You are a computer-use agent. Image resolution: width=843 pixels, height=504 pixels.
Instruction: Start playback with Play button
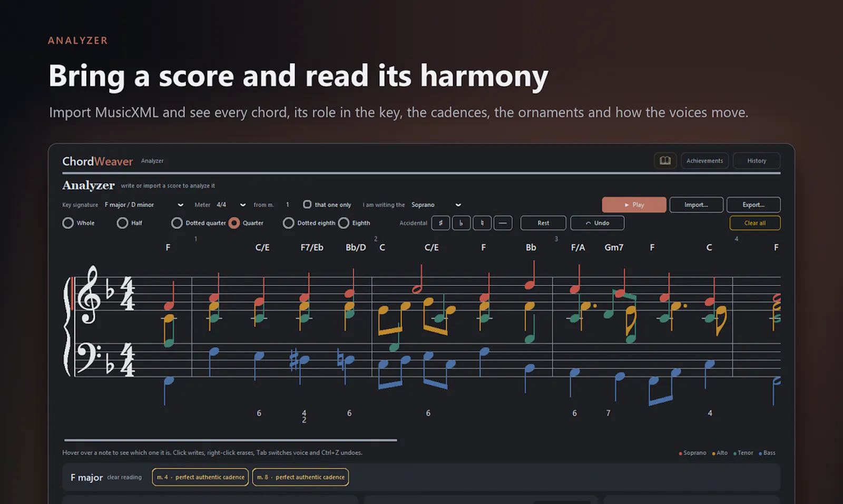pyautogui.click(x=634, y=205)
